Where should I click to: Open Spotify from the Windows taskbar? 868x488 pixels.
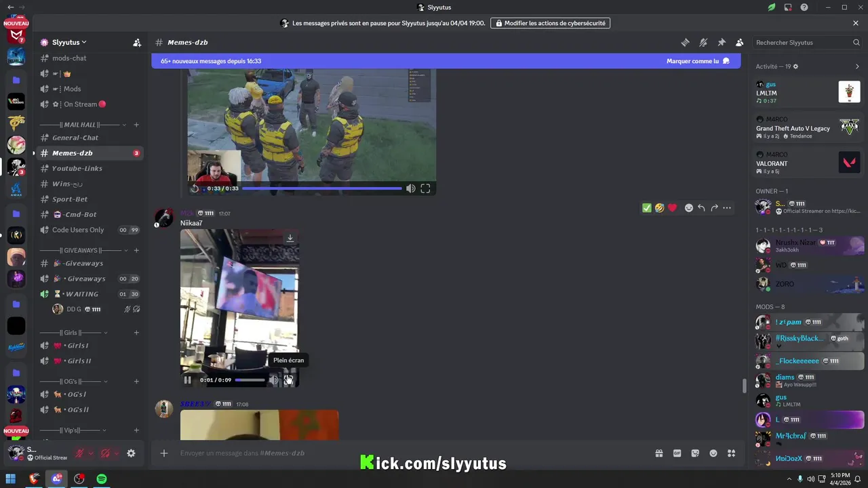tap(102, 479)
